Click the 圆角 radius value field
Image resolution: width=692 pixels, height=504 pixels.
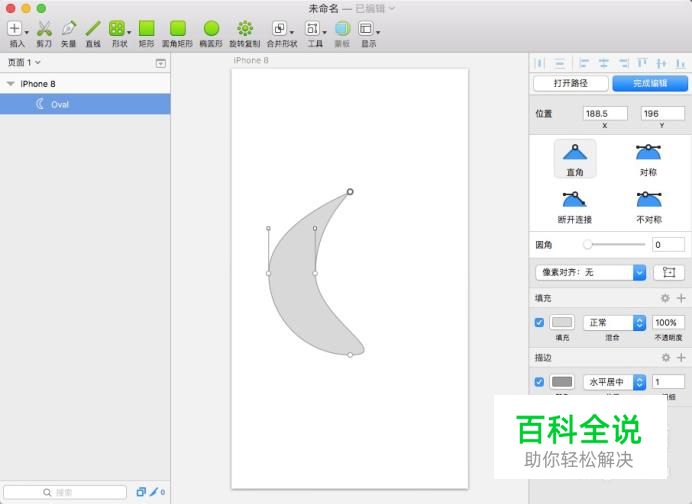pos(668,244)
